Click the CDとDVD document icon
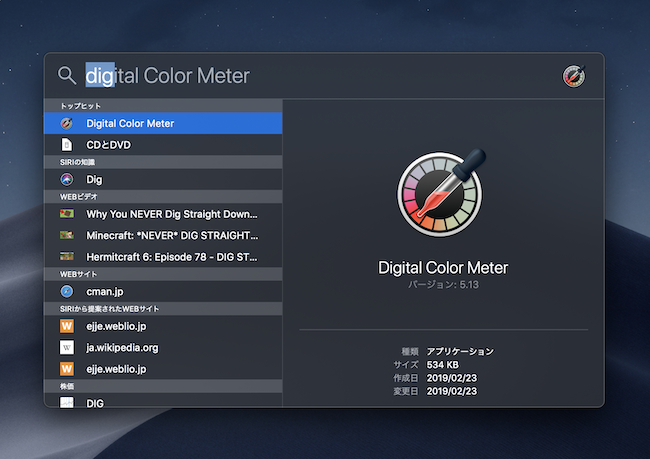The image size is (650, 459). 67,145
